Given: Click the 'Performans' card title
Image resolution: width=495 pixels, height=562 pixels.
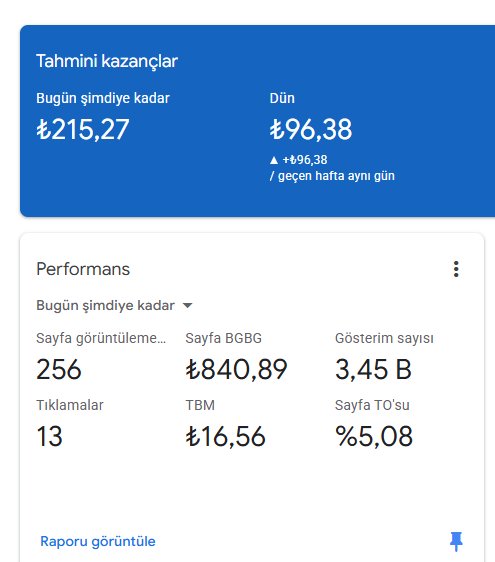Looking at the screenshot, I should point(83,269).
